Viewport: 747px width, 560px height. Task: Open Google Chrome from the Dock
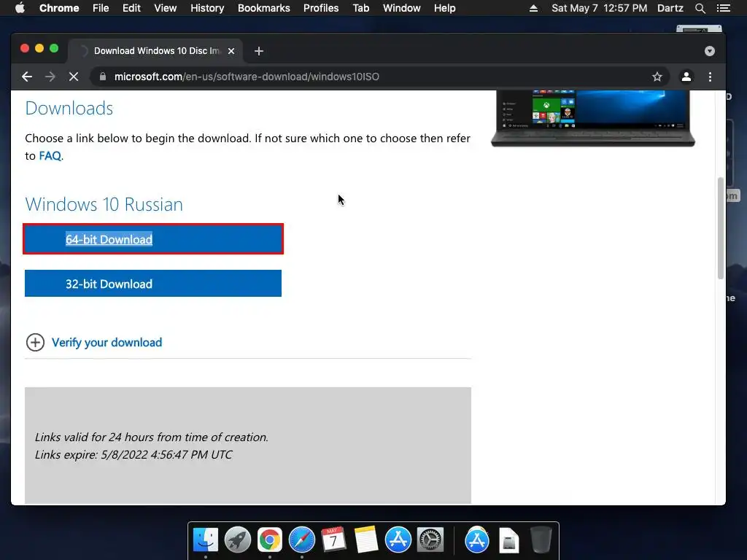(270, 540)
